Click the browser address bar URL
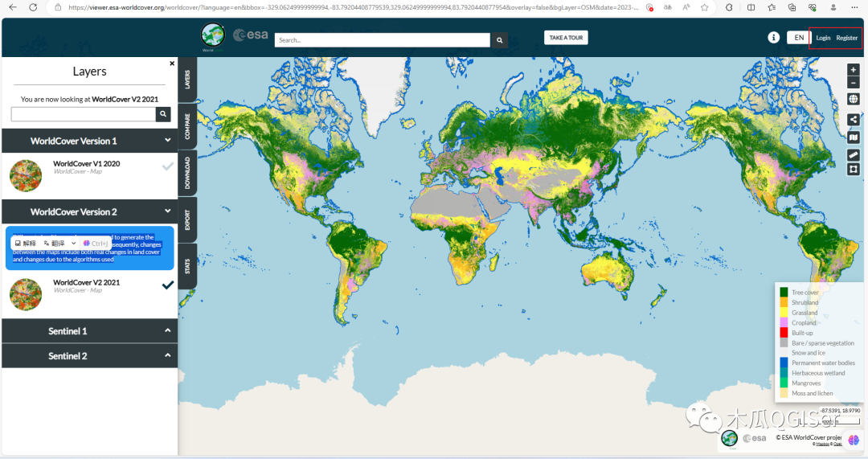Viewport: 868px width, 459px height. (x=353, y=8)
